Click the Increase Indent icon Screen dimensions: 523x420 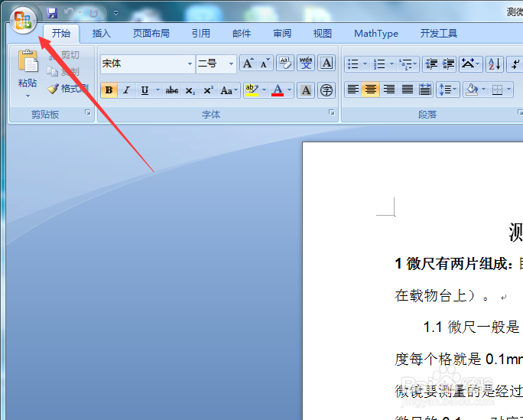(x=448, y=63)
